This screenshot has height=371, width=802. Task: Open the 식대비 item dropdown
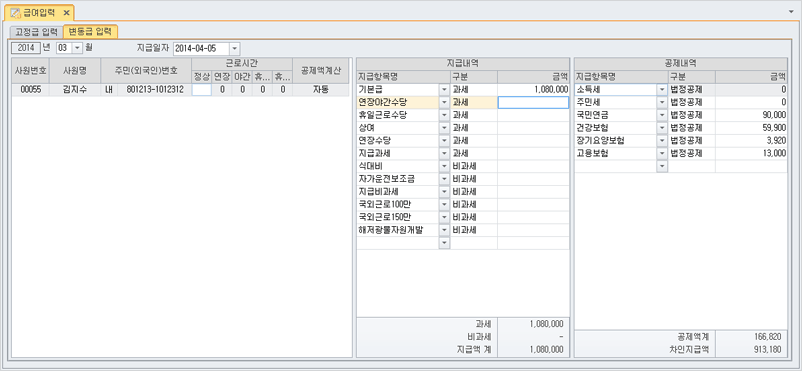(x=444, y=166)
